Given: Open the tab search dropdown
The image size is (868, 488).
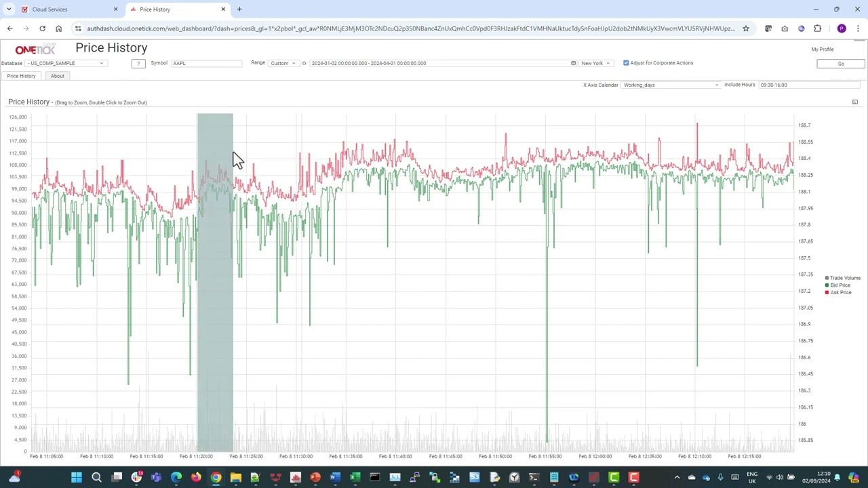Looking at the screenshot, I should tap(9, 9).
